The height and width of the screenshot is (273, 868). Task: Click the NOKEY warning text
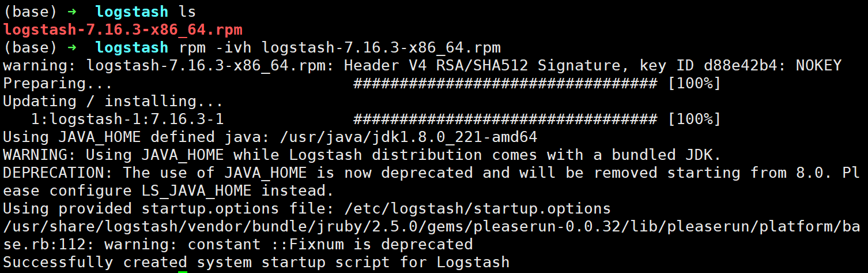(x=818, y=65)
